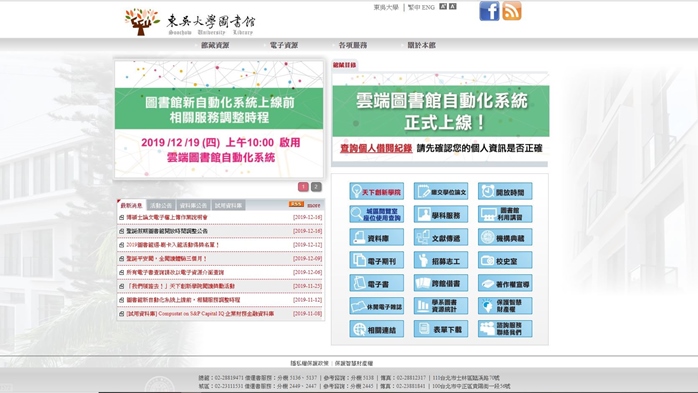
Task: Switch language to 繁中
Action: 414,7
